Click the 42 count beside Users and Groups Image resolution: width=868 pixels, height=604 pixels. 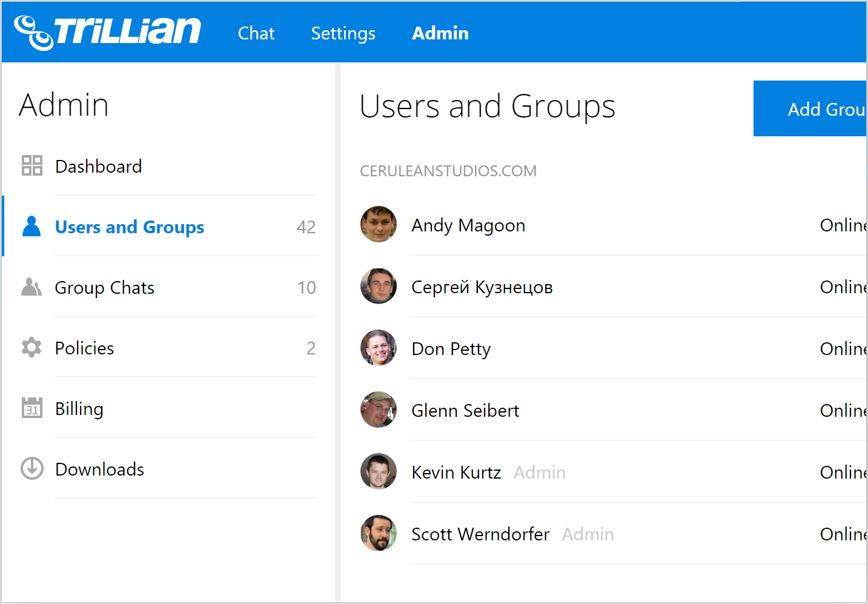pos(306,227)
